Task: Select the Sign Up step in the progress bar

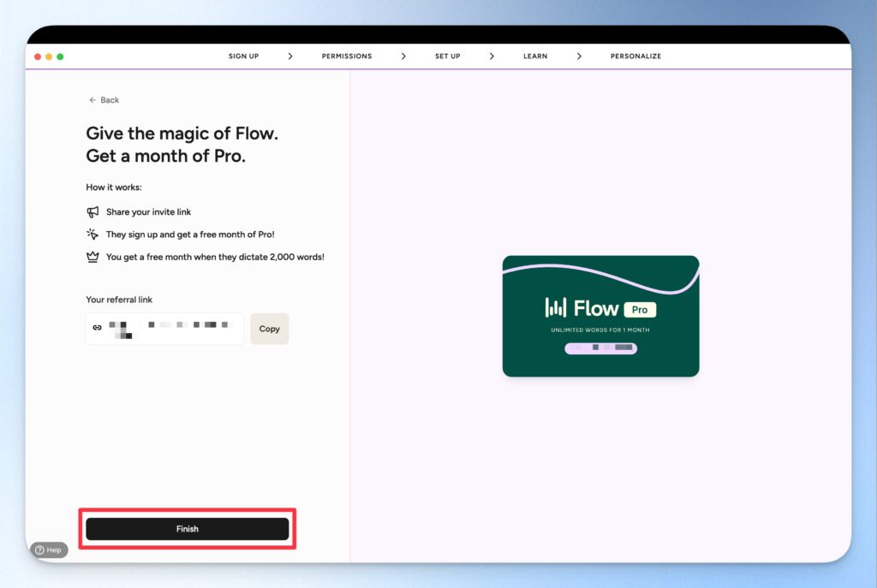Action: click(243, 56)
